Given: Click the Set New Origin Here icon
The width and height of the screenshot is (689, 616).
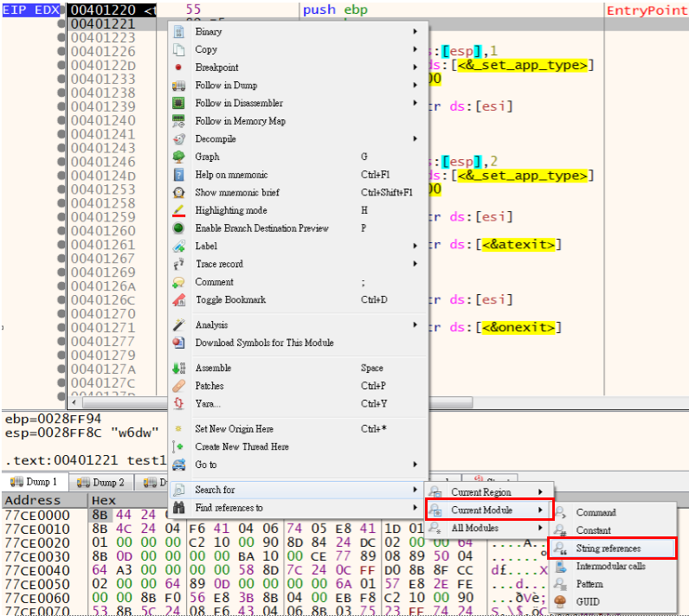Looking at the screenshot, I should coord(178,429).
